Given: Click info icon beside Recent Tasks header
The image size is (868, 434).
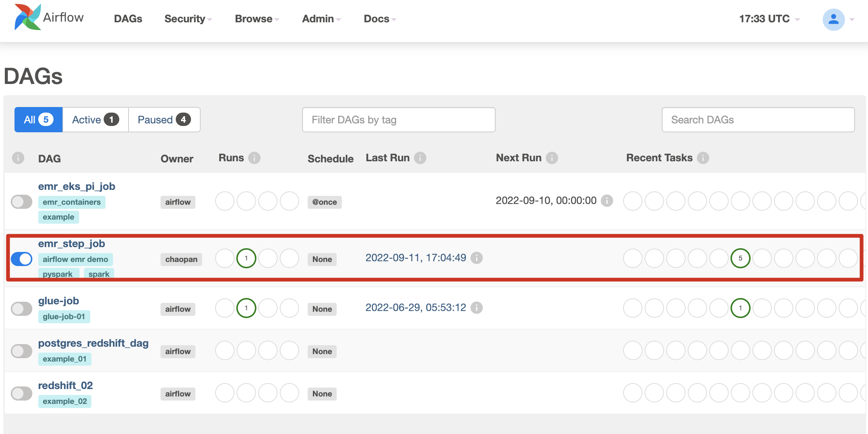Looking at the screenshot, I should point(703,158).
